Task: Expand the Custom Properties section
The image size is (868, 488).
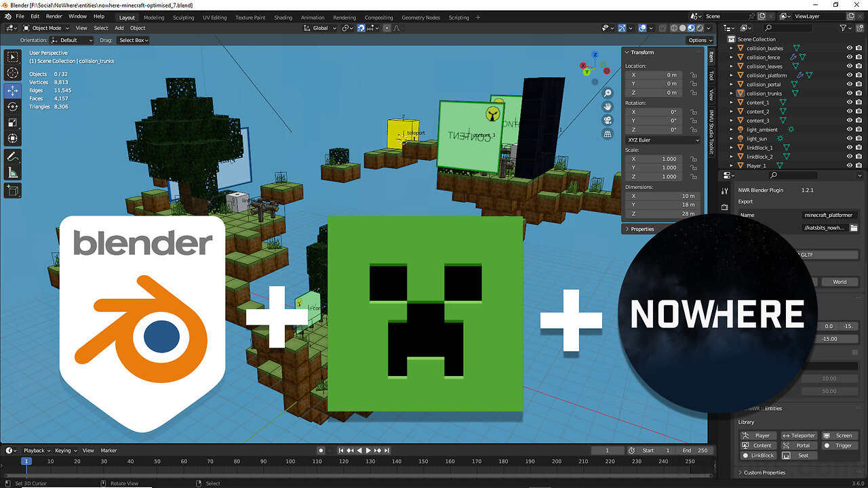Action: [764, 472]
